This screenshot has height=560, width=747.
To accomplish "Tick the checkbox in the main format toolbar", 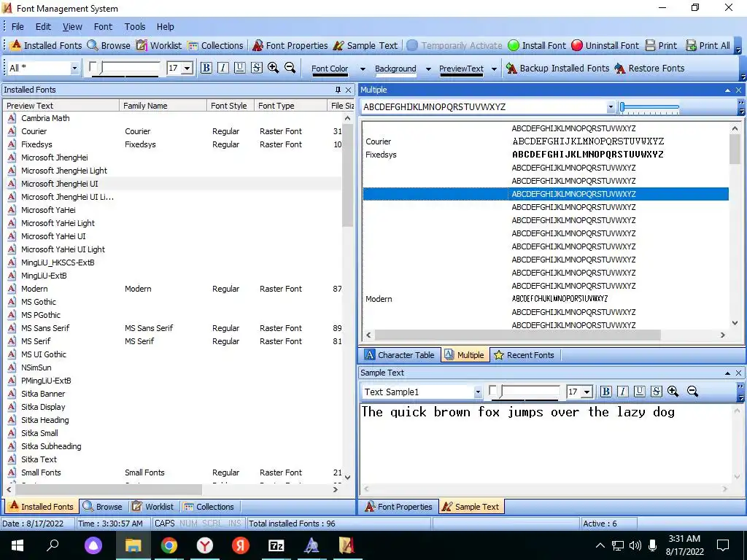I will tap(93, 66).
